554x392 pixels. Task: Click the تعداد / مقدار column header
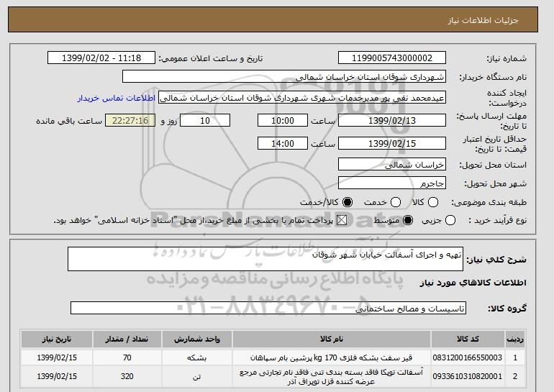click(x=127, y=339)
